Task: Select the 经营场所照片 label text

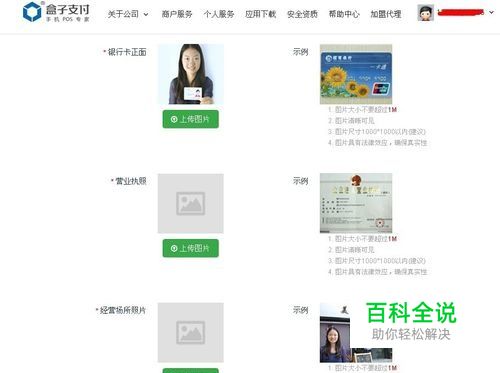Action: 123,310
